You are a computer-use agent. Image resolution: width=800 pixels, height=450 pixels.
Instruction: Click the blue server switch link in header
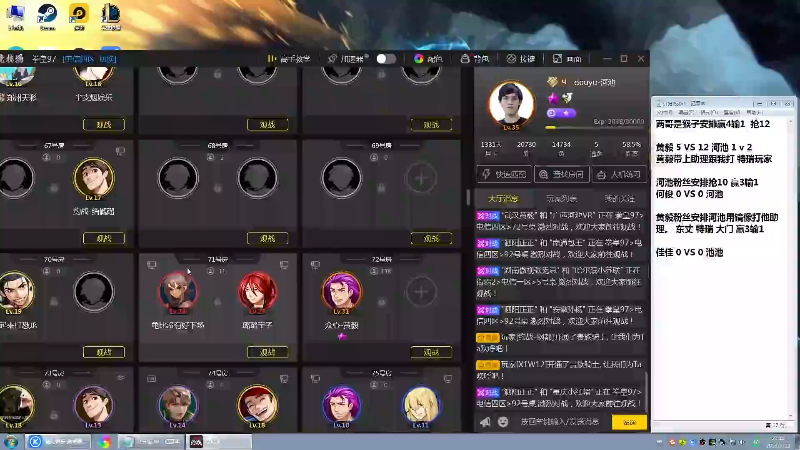89,59
